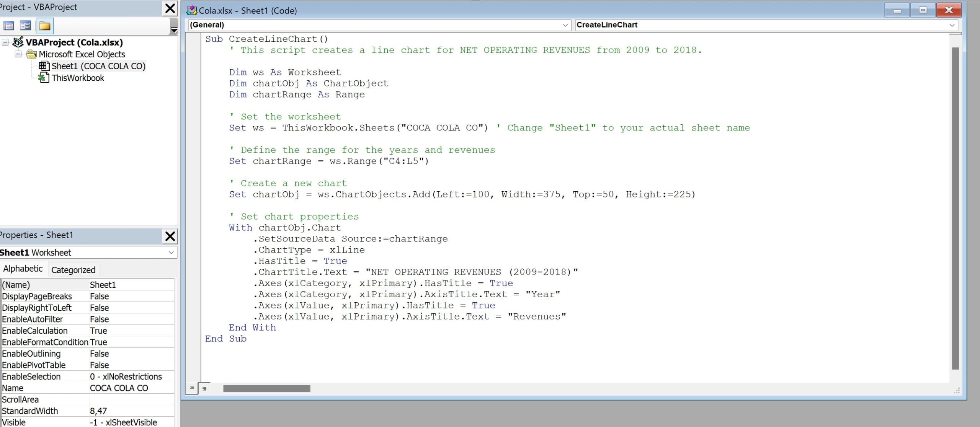Switch to the Categorized properties tab
980x427 pixels.
[x=73, y=270]
